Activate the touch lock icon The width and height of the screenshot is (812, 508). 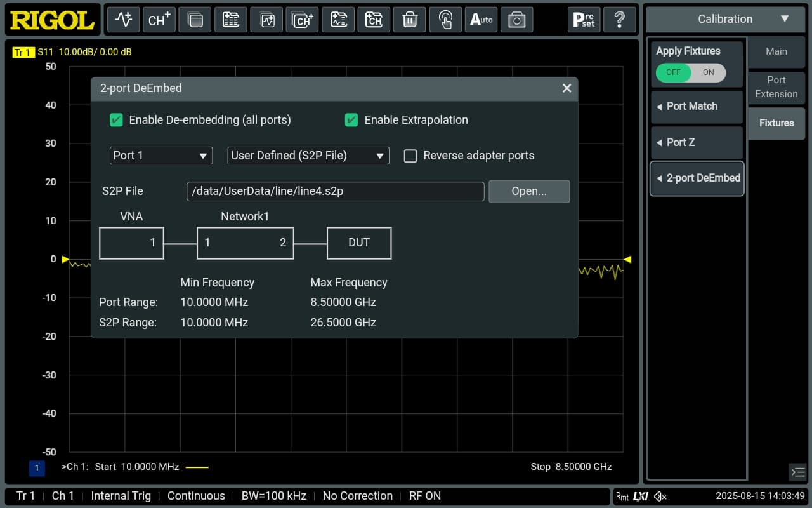tap(445, 20)
